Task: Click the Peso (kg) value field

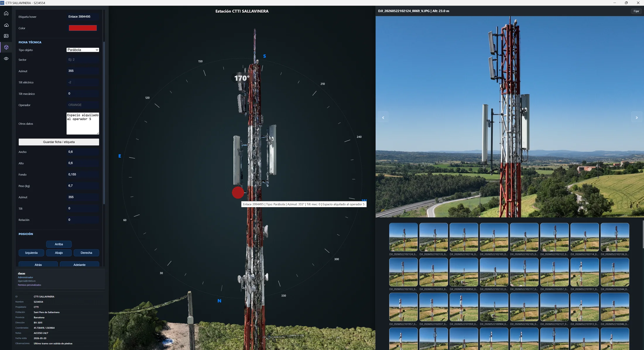Action: pyautogui.click(x=83, y=186)
